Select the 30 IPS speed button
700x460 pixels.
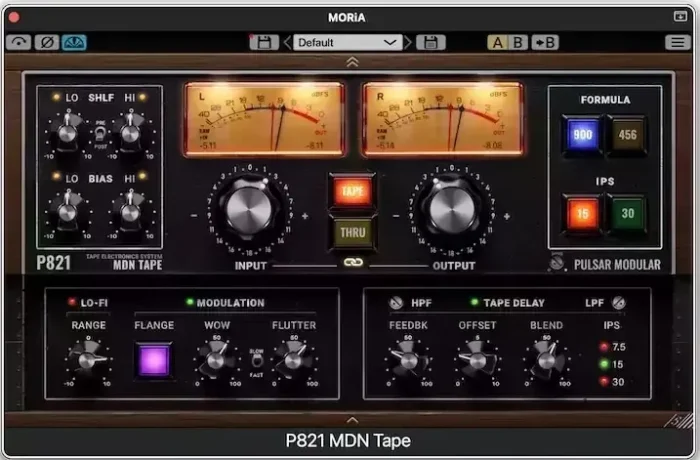[629, 213]
